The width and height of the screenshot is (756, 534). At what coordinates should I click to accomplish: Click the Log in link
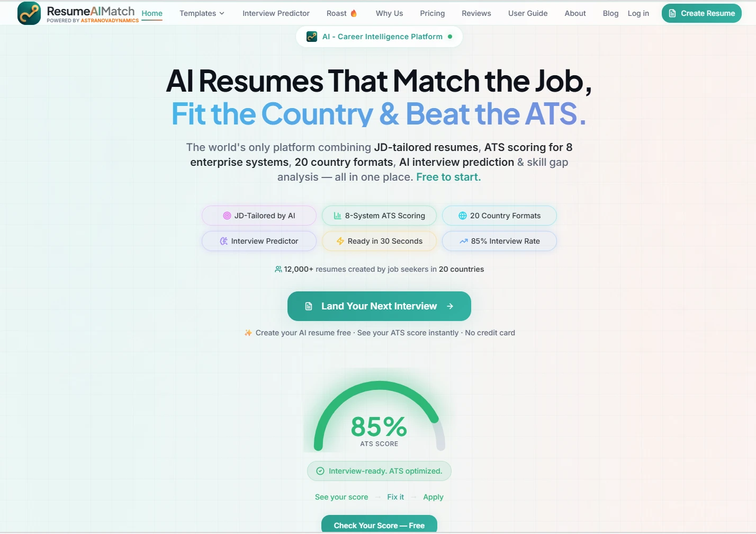638,13
